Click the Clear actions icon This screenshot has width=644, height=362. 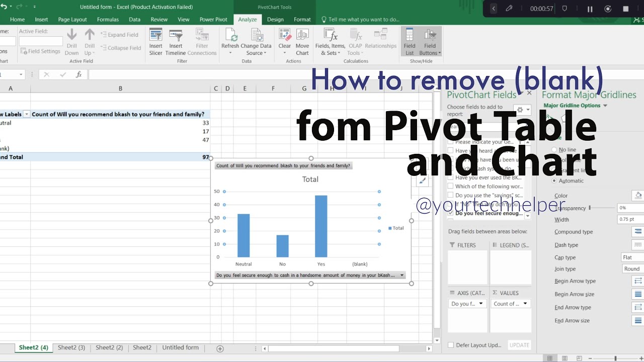click(x=285, y=42)
